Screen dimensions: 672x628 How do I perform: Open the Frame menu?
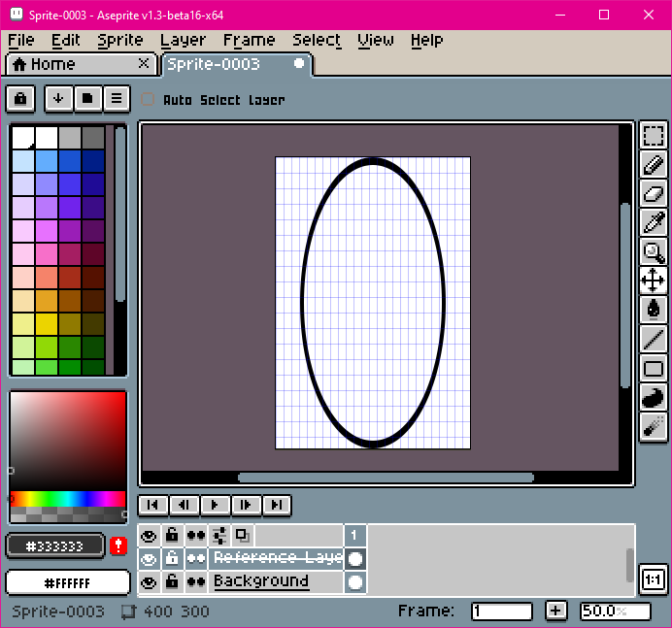[249, 40]
